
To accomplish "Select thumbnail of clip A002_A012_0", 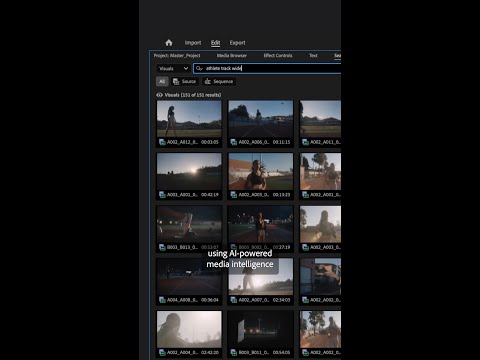I will 189,119.
